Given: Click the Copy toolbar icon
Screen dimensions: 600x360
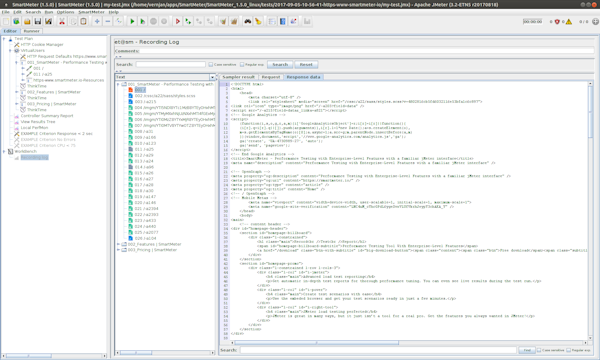Looking at the screenshot, I should pyautogui.click(x=73, y=21).
